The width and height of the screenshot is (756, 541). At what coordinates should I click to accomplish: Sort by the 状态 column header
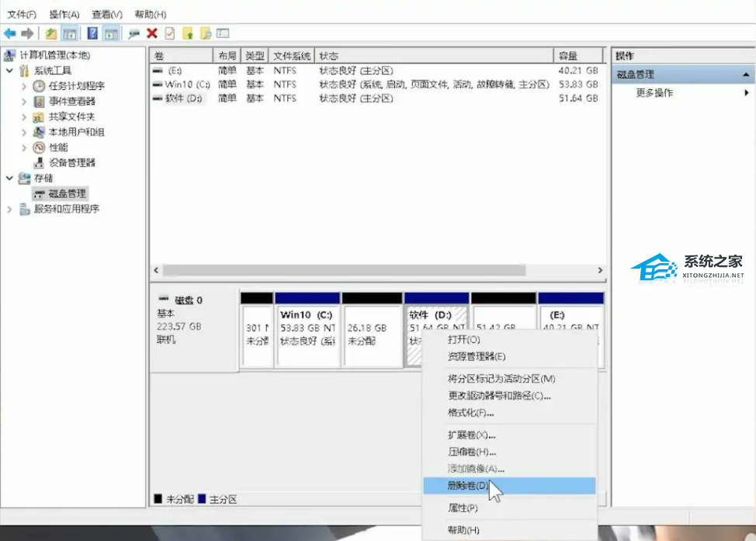click(434, 55)
